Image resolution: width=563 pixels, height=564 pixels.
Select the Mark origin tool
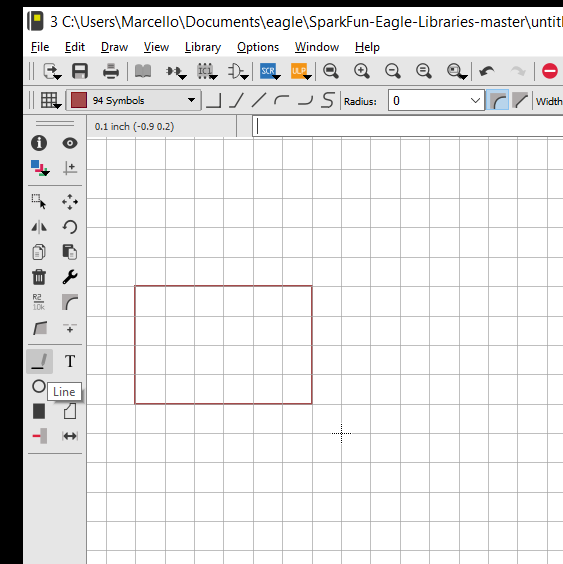point(70,168)
